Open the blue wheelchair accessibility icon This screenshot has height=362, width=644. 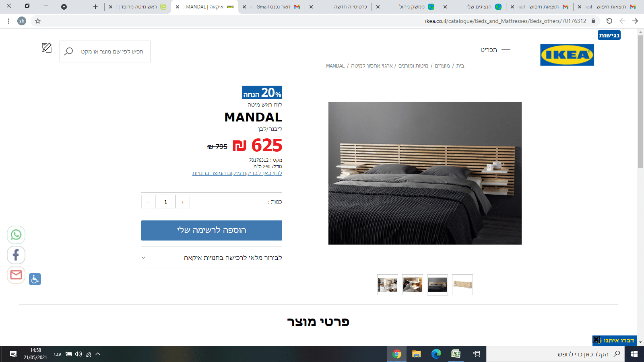pyautogui.click(x=35, y=279)
